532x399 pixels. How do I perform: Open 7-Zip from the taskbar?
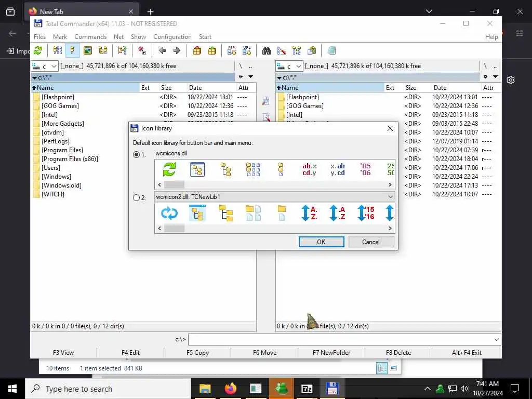(x=307, y=389)
